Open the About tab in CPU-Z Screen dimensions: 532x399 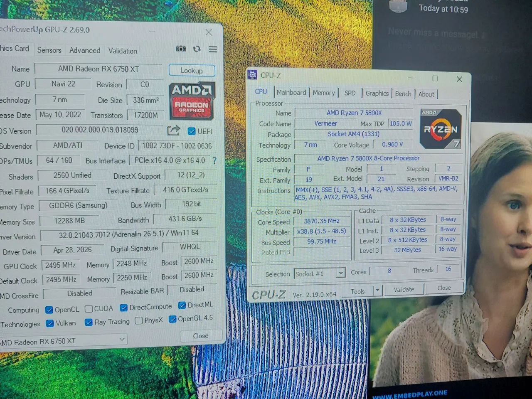(426, 94)
